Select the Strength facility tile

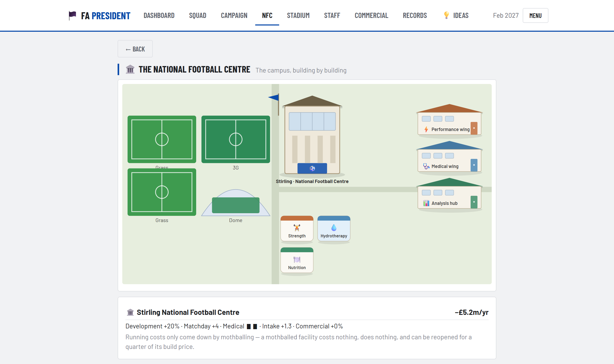pos(297,229)
